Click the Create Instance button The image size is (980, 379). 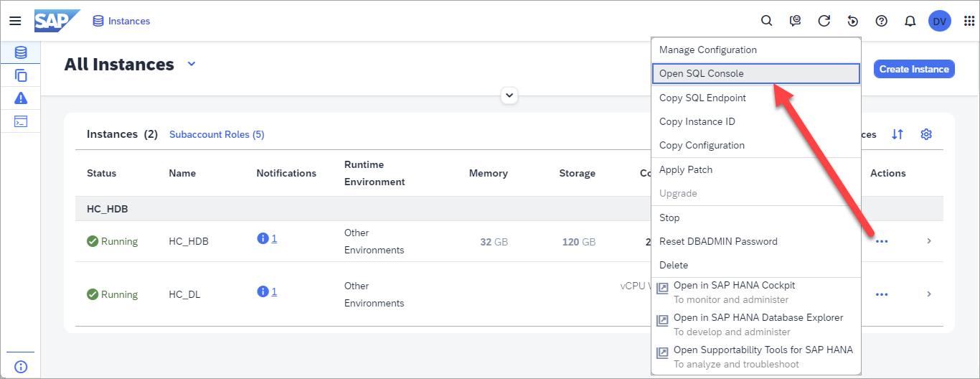pos(914,69)
